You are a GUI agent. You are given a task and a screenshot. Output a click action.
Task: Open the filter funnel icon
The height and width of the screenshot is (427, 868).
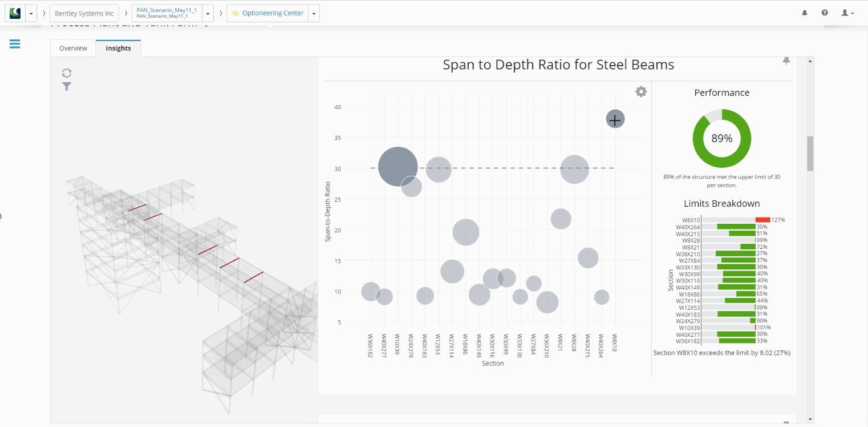(67, 87)
